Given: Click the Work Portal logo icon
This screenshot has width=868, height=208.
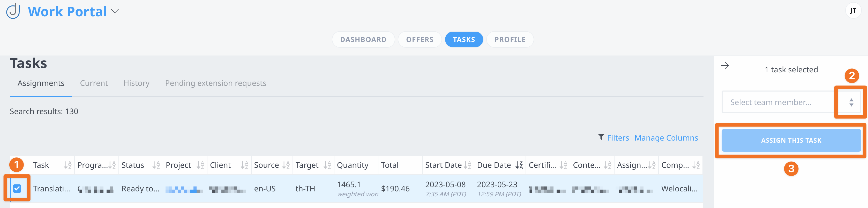Looking at the screenshot, I should click(x=13, y=11).
